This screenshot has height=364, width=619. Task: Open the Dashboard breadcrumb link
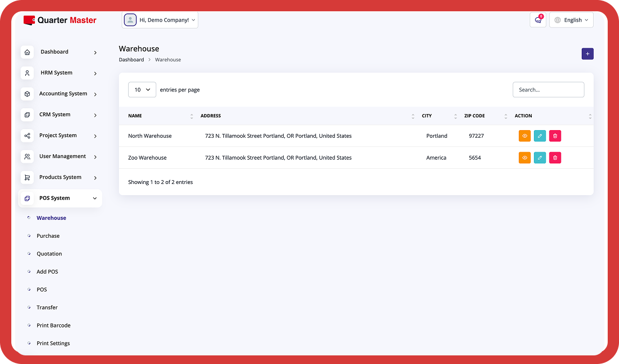point(131,59)
